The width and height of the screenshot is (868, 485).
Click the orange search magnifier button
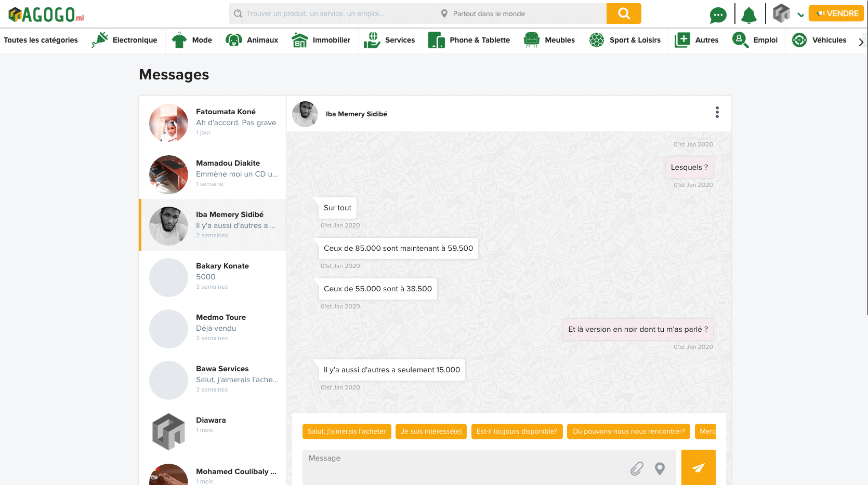point(623,14)
